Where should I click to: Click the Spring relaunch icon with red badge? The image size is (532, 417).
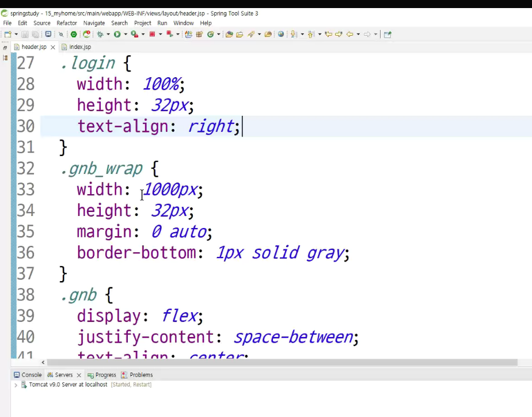(87, 34)
